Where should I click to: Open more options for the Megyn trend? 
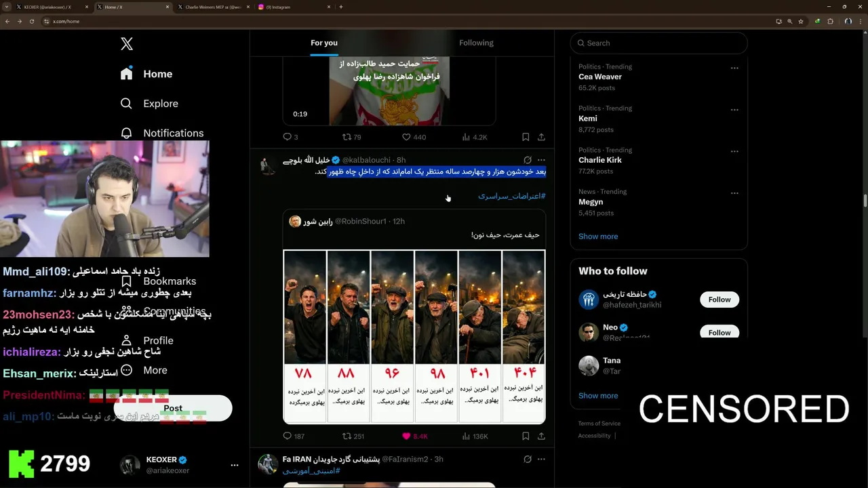click(x=734, y=193)
